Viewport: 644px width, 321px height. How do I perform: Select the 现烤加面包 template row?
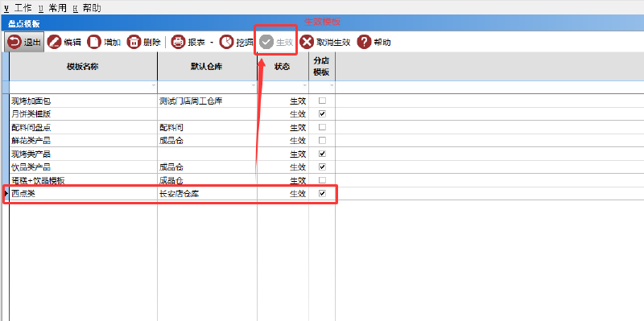pyautogui.click(x=172, y=101)
